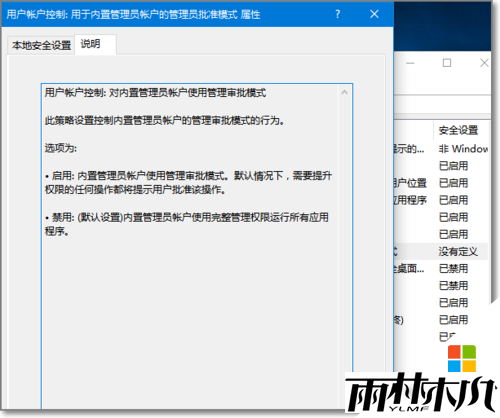The image size is (500, 418).
Task: Select the 说明 tab
Action: (95, 44)
